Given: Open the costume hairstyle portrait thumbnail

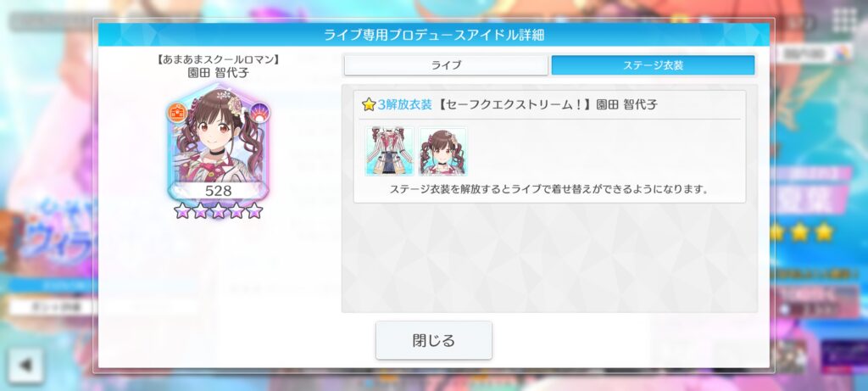Looking at the screenshot, I should [x=442, y=151].
